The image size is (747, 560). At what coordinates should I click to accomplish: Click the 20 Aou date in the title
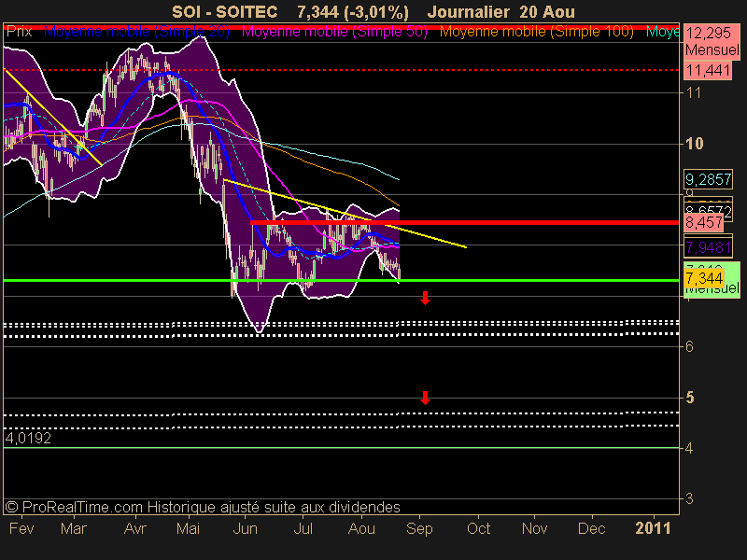(x=547, y=12)
